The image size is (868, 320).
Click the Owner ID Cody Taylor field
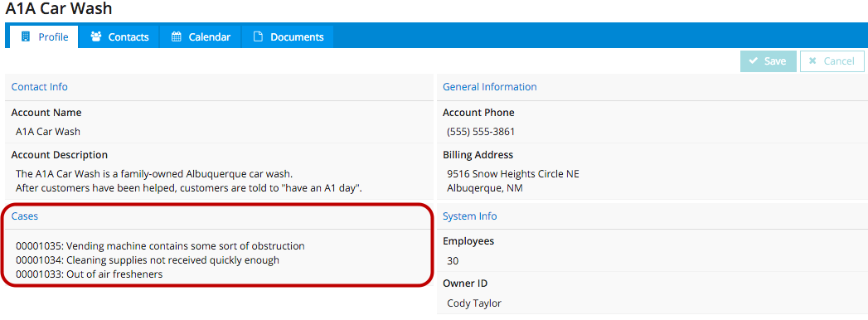click(x=474, y=303)
